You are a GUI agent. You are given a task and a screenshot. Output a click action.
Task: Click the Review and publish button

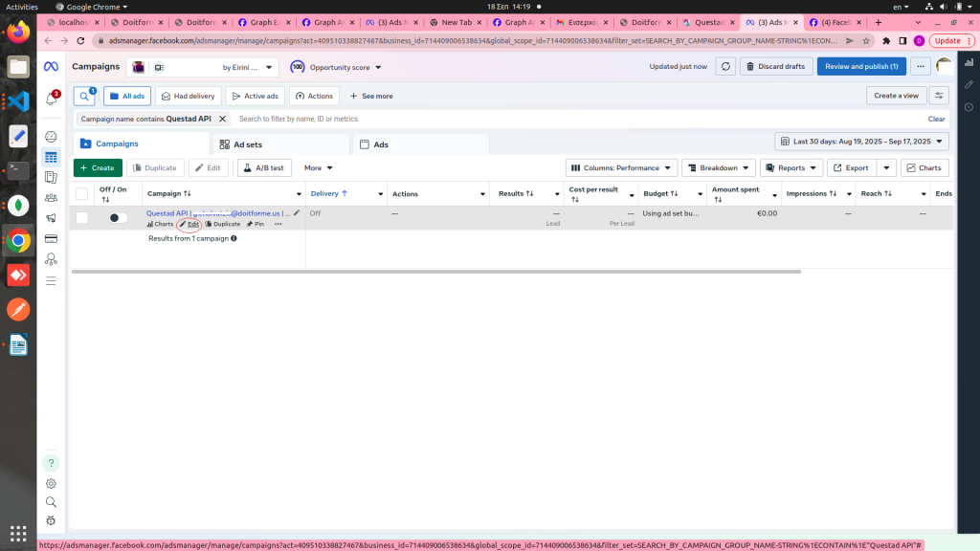[x=861, y=66]
